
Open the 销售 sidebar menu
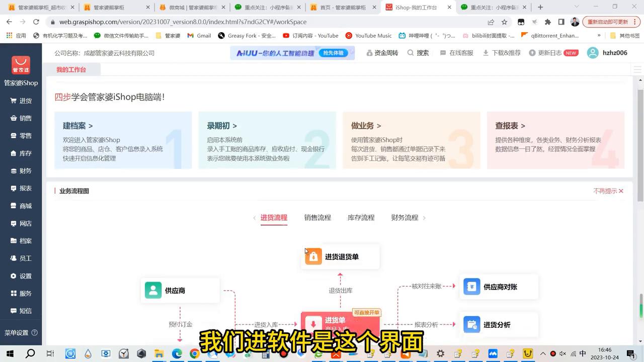point(21,118)
